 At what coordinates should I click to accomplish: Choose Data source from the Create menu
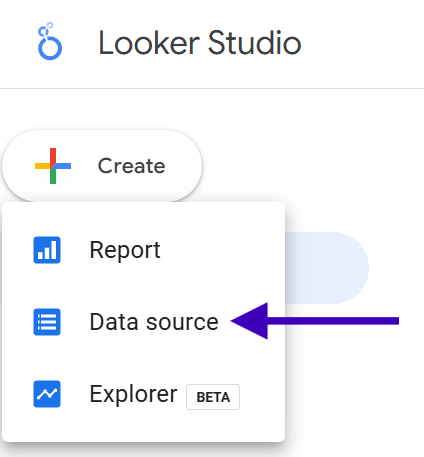click(x=143, y=322)
